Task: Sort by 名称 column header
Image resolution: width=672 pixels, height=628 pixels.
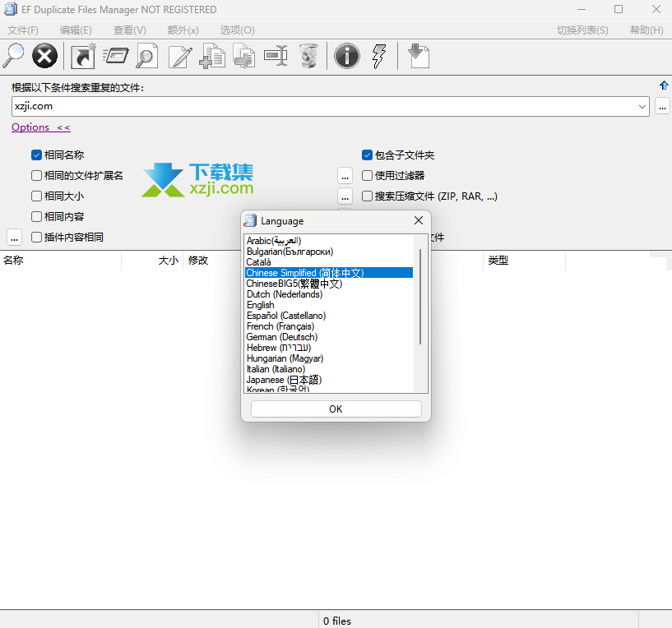Action: point(60,261)
